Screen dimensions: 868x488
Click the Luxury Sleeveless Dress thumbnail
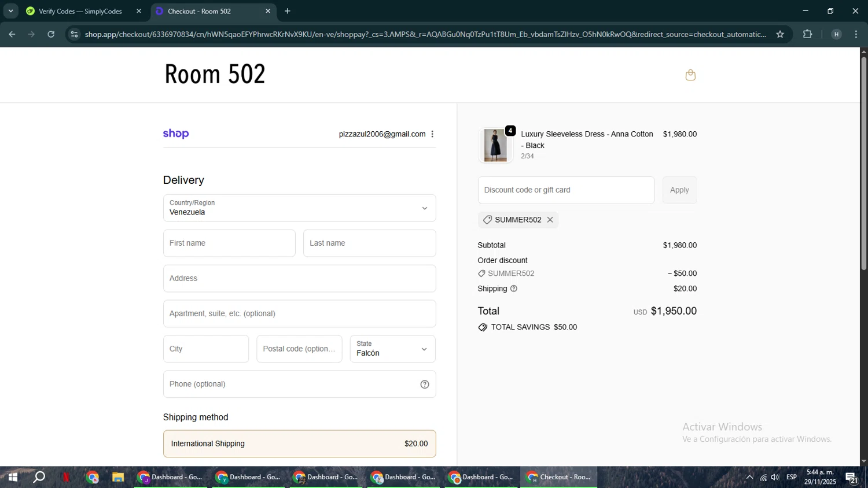[x=495, y=145]
